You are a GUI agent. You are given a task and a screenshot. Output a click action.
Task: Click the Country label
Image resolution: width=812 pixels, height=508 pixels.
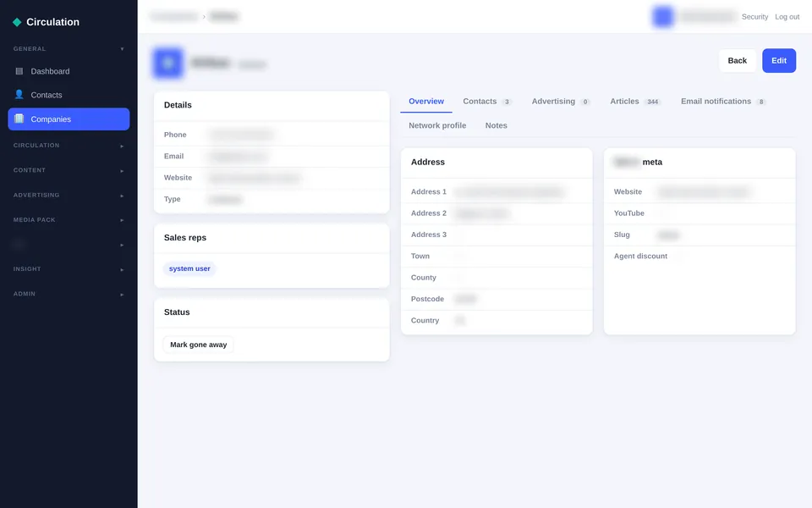point(425,320)
